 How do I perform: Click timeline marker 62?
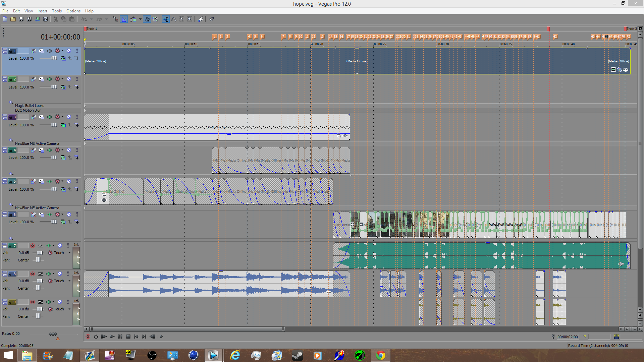point(555,37)
